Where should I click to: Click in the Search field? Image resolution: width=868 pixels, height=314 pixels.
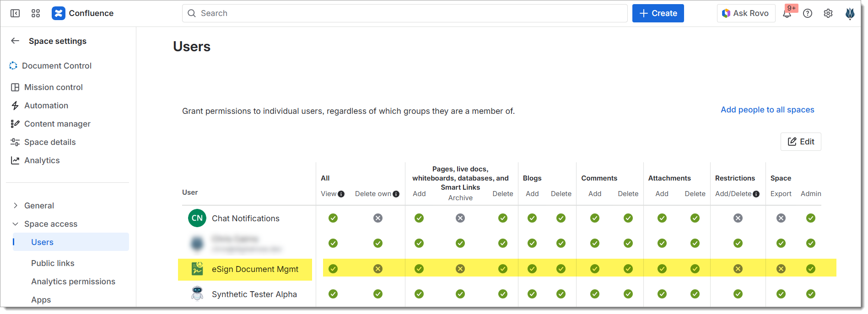404,13
